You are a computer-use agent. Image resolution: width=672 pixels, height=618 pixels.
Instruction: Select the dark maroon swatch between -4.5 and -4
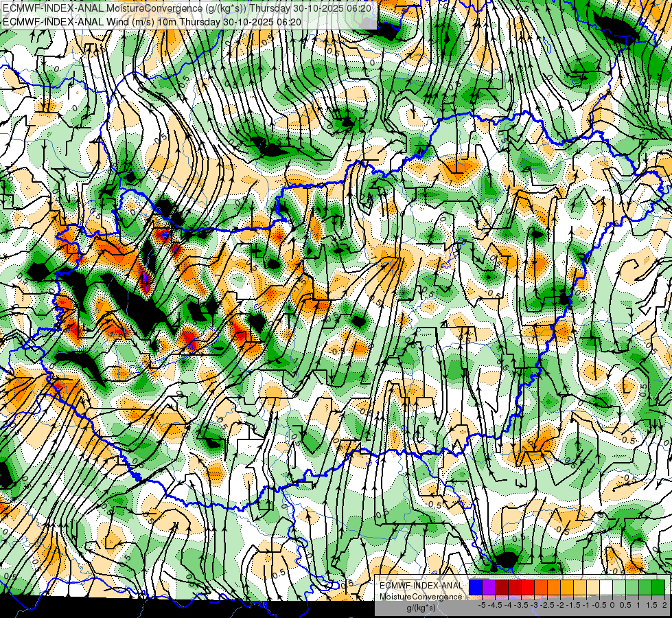502,587
